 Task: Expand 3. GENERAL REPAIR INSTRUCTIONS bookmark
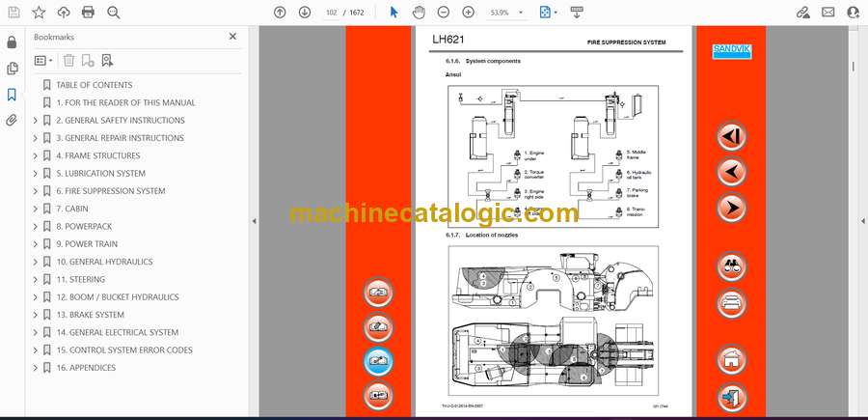pos(36,138)
